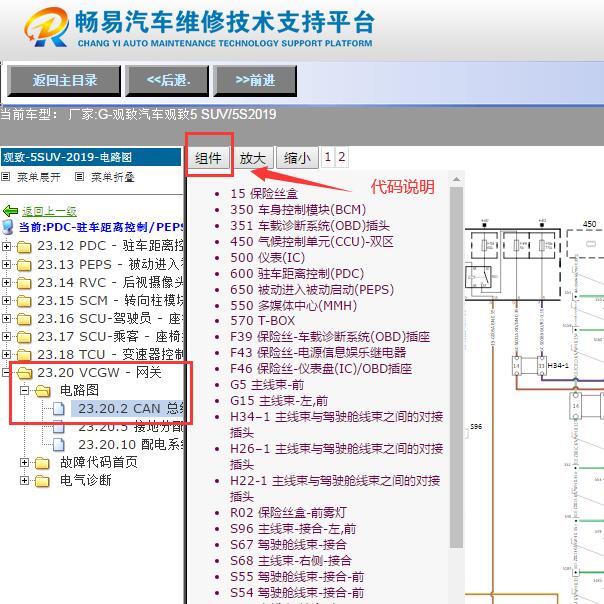
Task: Select component 350 车身控制模块(BCM)
Action: tap(298, 210)
